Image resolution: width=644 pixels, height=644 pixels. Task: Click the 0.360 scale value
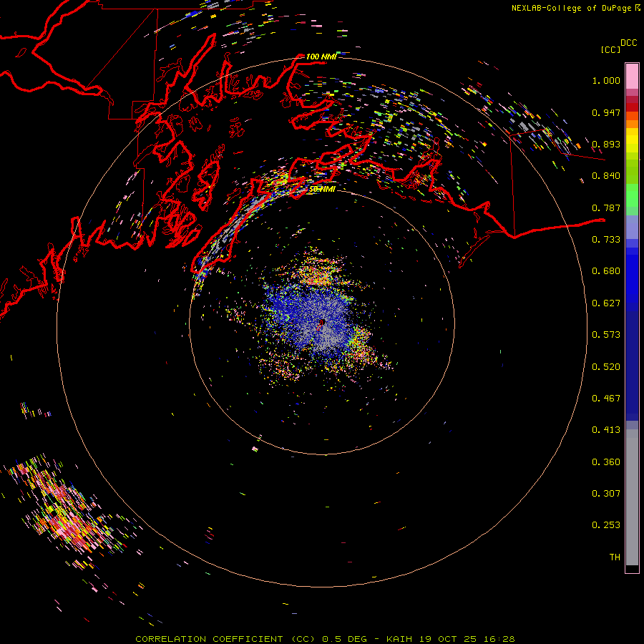click(x=606, y=462)
